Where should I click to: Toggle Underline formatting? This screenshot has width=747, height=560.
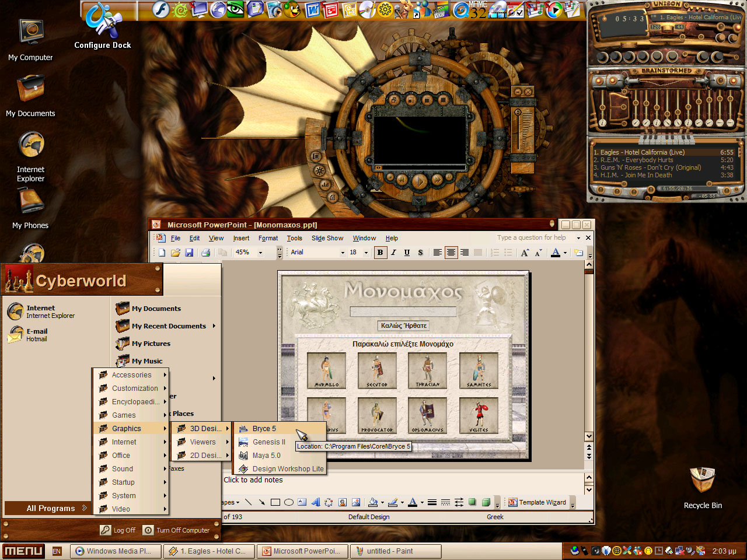[x=407, y=253]
